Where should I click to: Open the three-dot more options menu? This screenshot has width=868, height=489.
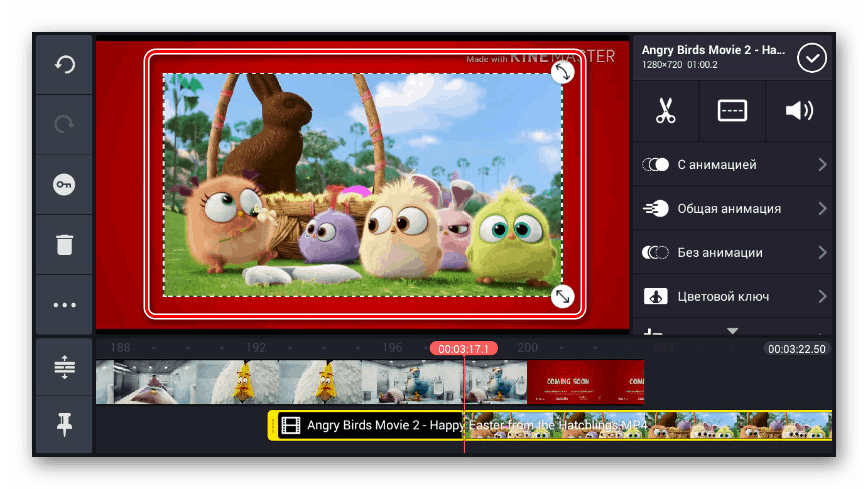[x=64, y=305]
